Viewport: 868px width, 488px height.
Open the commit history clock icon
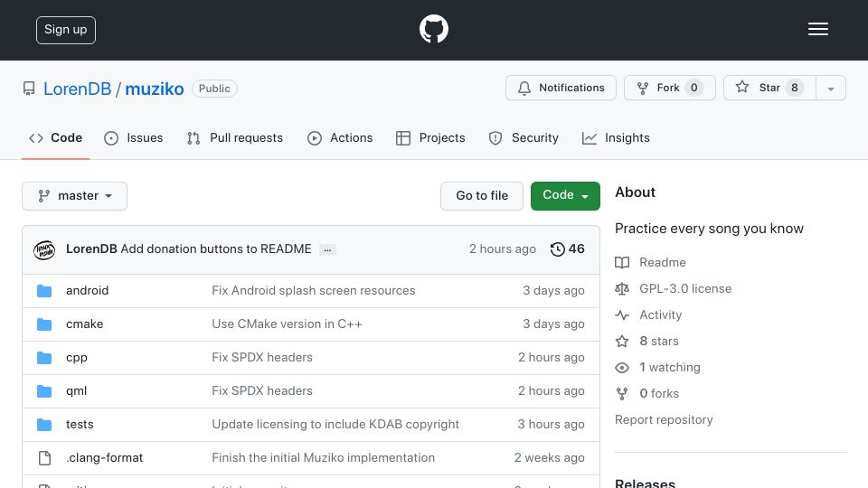click(x=558, y=249)
